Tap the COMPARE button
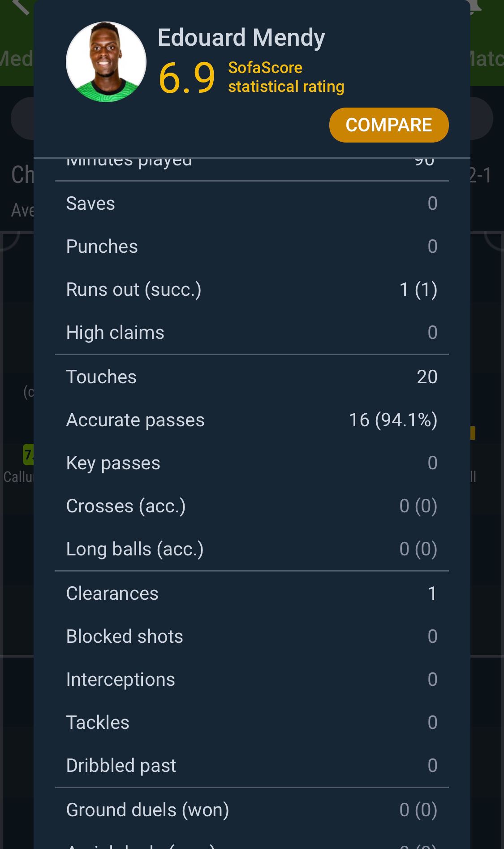This screenshot has width=504, height=849. (389, 125)
